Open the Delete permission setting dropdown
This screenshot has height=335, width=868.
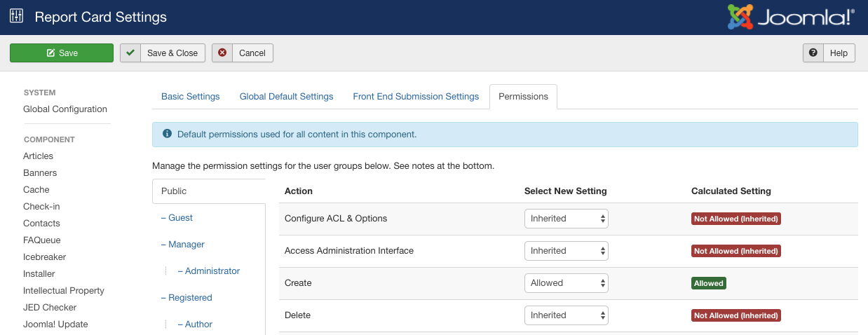[567, 315]
